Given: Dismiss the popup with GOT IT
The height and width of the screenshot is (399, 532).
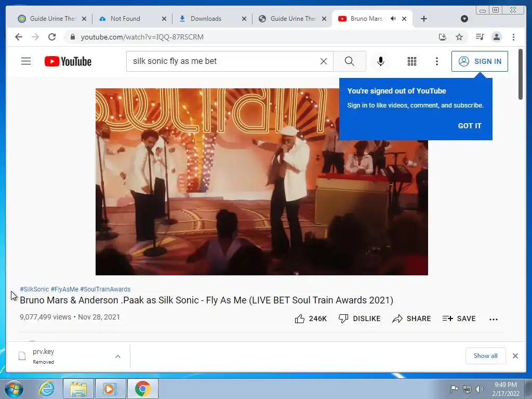Looking at the screenshot, I should pos(470,126).
